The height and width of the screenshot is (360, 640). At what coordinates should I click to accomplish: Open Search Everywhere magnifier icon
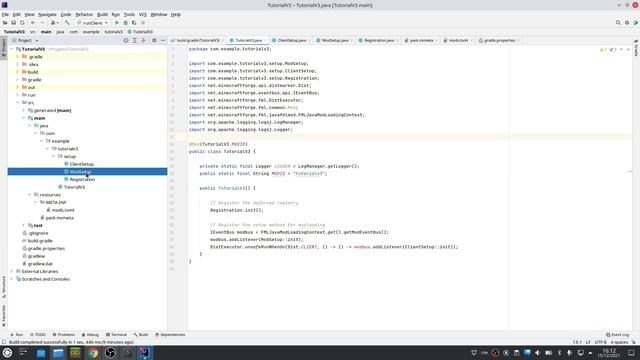618,23
